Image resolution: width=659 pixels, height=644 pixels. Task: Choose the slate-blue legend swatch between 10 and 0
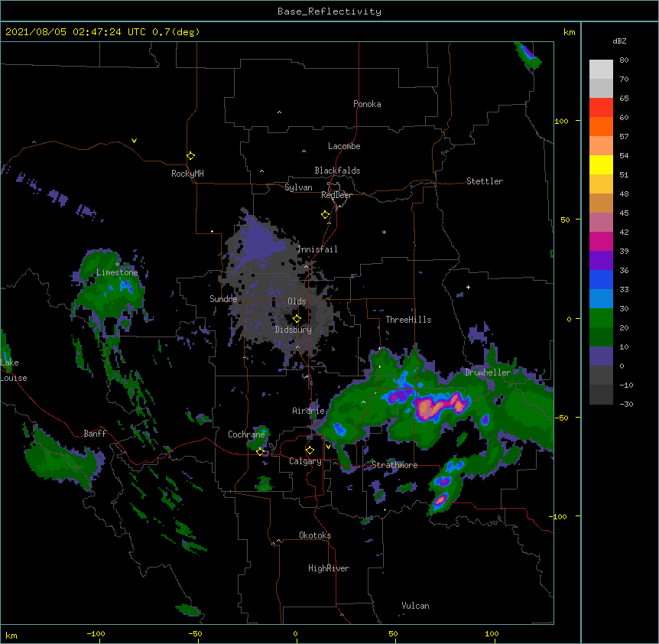(x=601, y=356)
